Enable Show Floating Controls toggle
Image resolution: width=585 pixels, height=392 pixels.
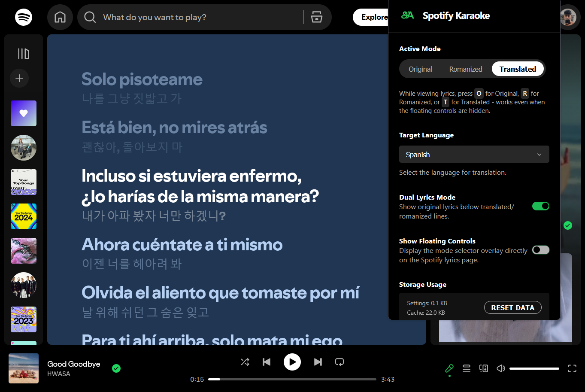541,250
